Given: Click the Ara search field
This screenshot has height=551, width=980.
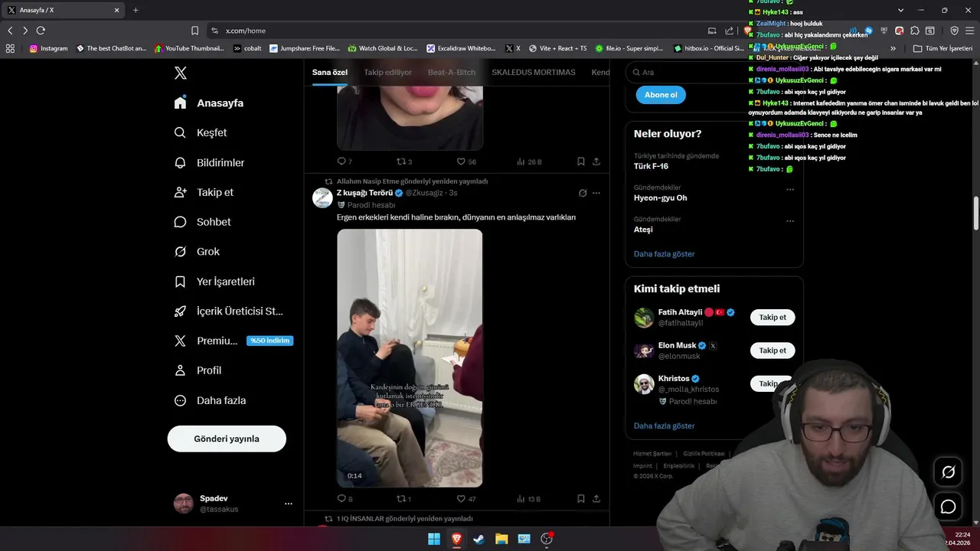Looking at the screenshot, I should pos(714,72).
